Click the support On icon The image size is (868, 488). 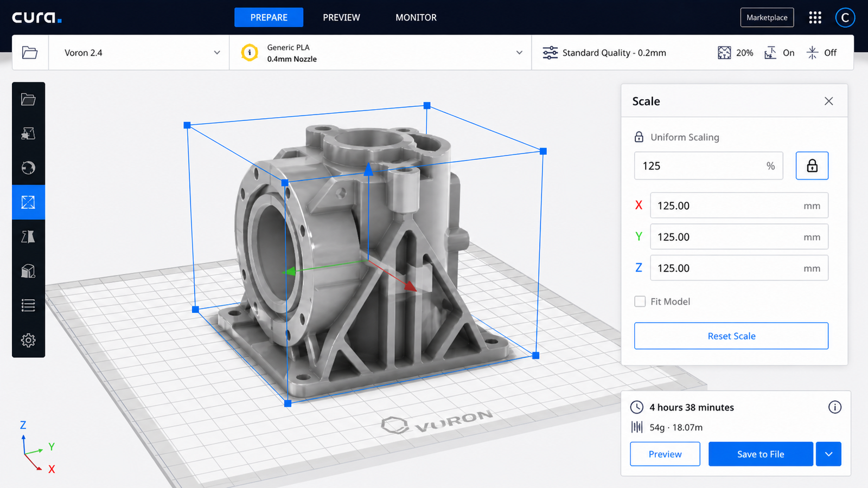[770, 53]
